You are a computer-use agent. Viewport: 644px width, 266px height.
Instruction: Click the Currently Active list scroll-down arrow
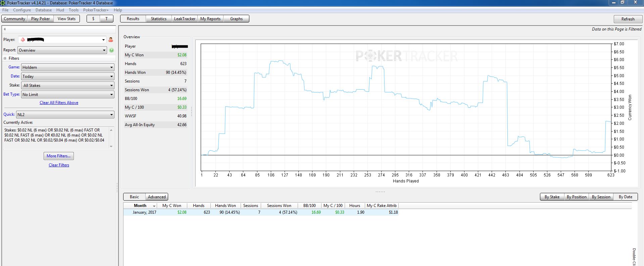pos(111,146)
